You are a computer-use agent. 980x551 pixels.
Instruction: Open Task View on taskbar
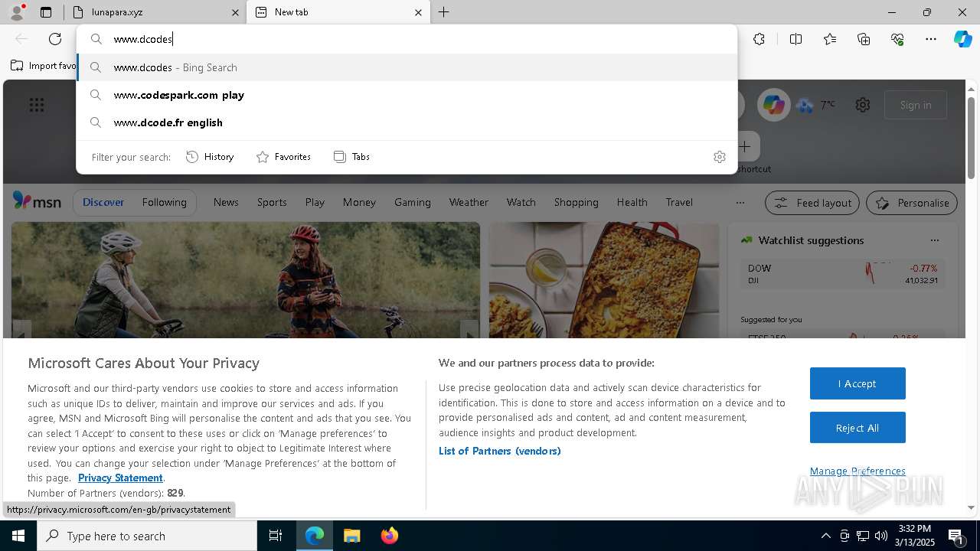coord(276,536)
